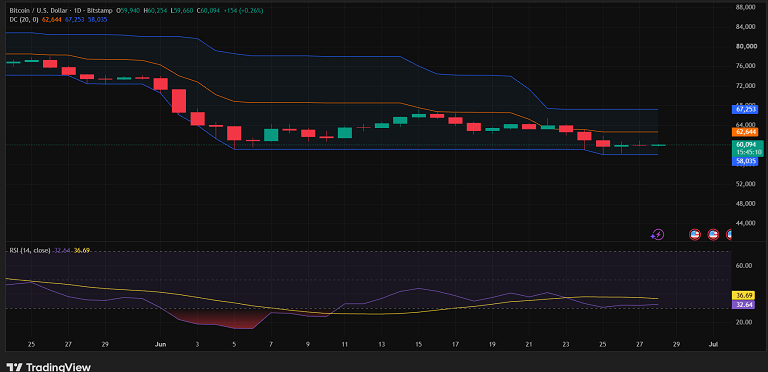Click the orange 62,644 price axis tag
Viewport: 768px width, 372px height.
tap(745, 132)
